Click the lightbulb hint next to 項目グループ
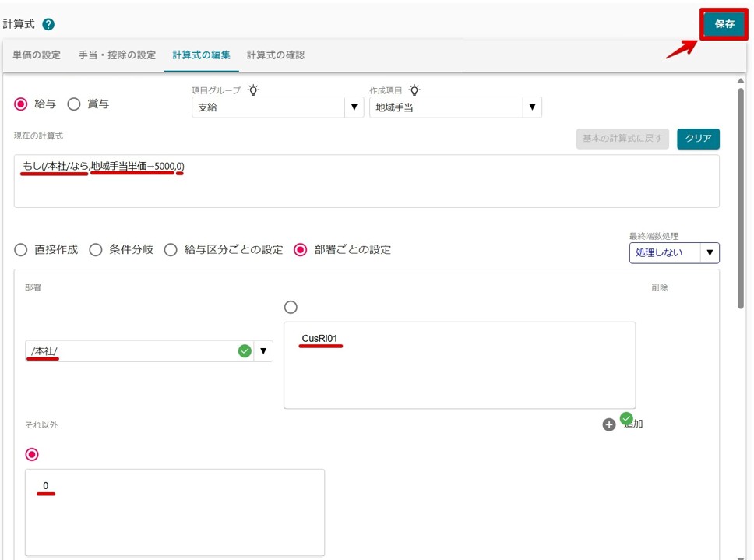754x560 pixels. (x=253, y=90)
